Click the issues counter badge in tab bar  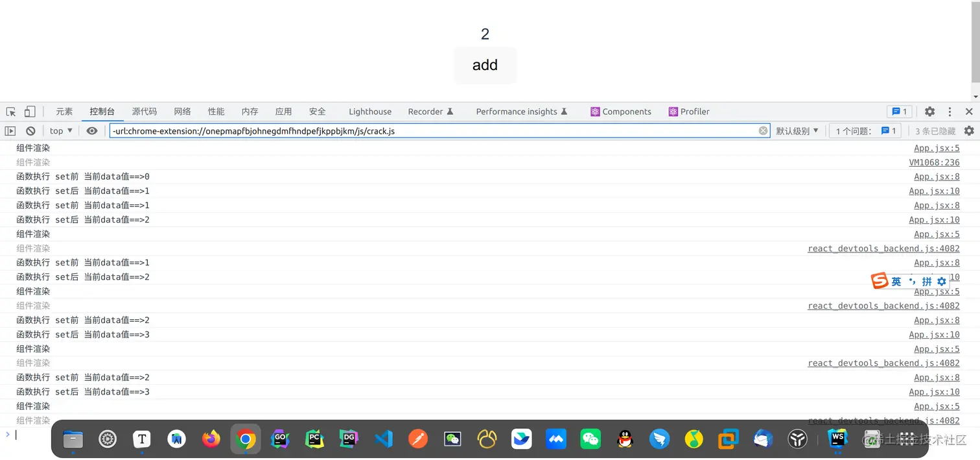(900, 112)
